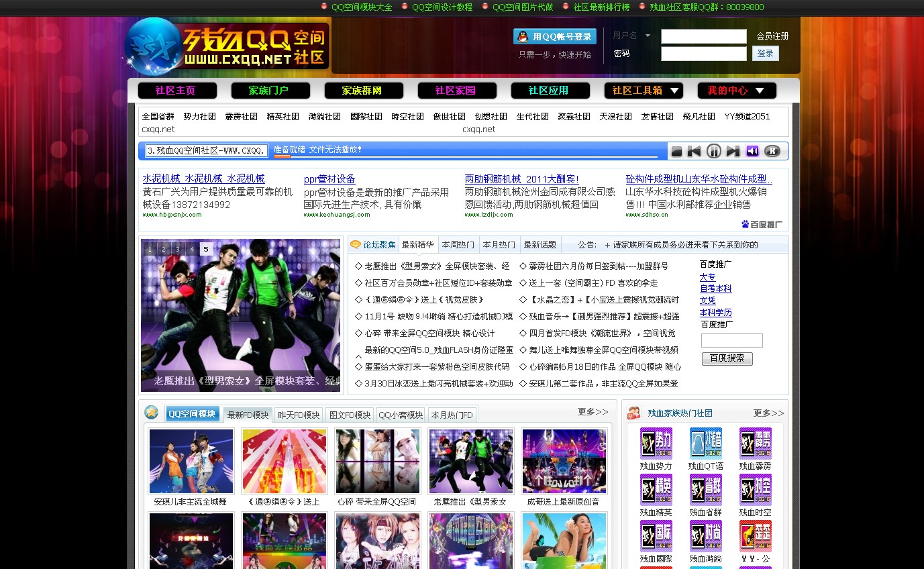
Task: Open the 全国省群 club link
Action: pyautogui.click(x=158, y=117)
